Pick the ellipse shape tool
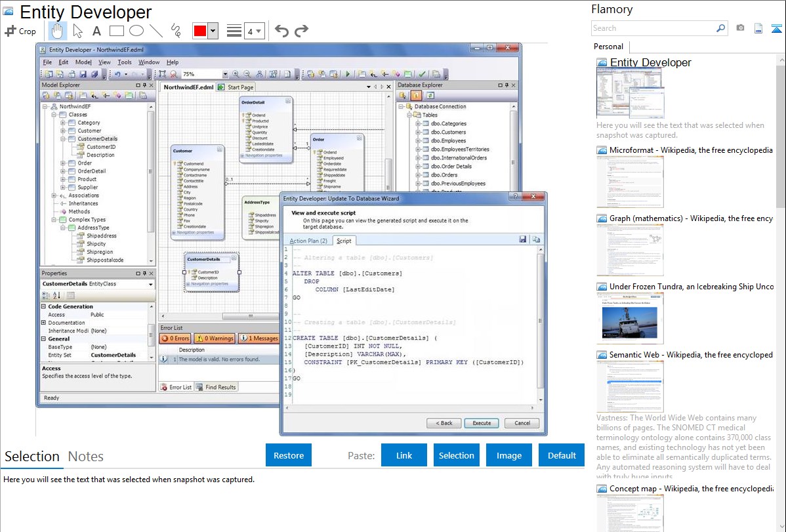Viewport: 786px width, 532px height. (x=136, y=31)
